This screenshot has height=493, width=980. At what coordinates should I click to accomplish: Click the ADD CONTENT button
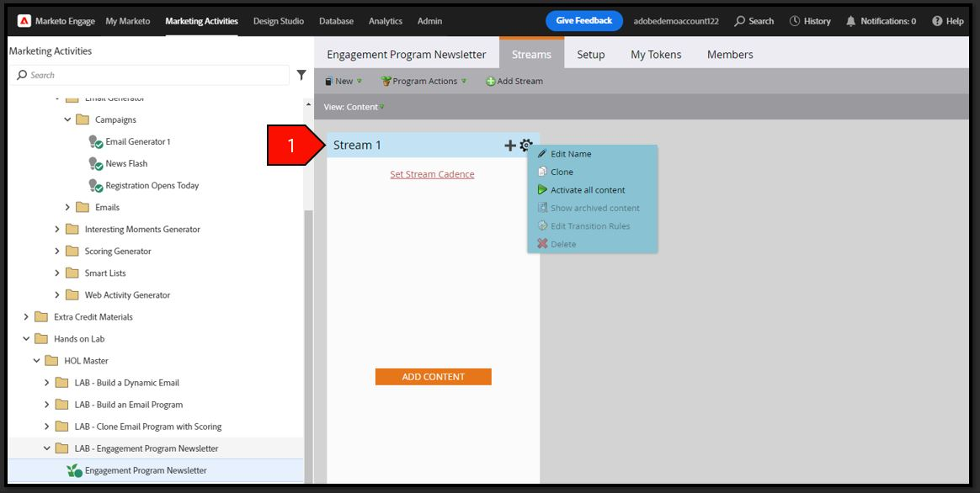pos(433,377)
